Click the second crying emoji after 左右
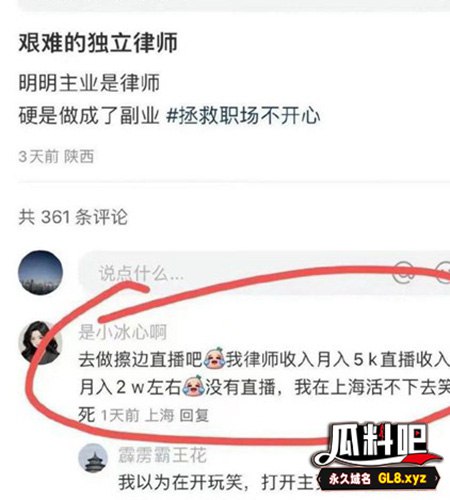This screenshot has height=500, width=450. click(193, 386)
